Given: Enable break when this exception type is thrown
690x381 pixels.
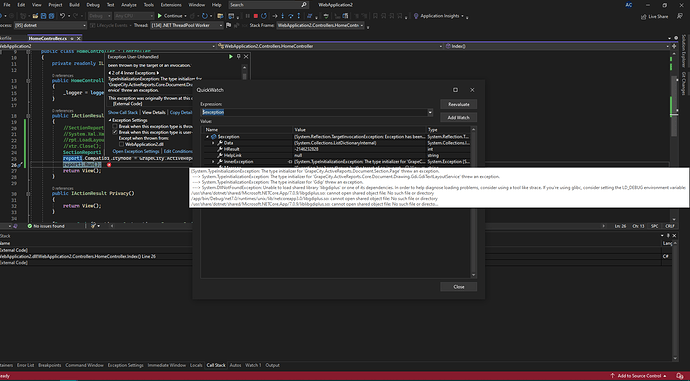Looking at the screenshot, I should tap(115, 127).
